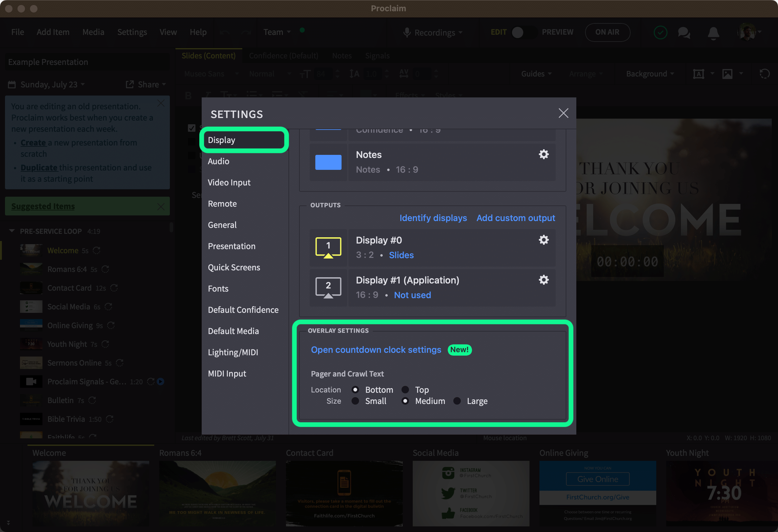The image size is (778, 532).
Task: Click the Bold formatting button
Action: (x=188, y=96)
